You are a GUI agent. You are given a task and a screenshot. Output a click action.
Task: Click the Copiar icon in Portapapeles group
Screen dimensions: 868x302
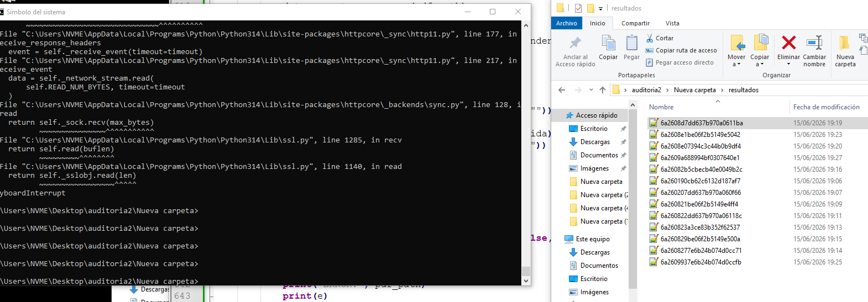click(608, 43)
